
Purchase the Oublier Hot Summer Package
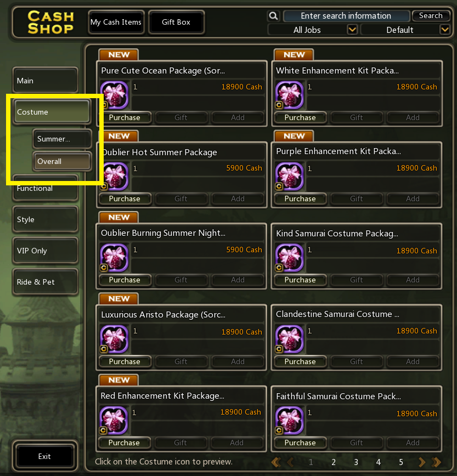(x=125, y=199)
